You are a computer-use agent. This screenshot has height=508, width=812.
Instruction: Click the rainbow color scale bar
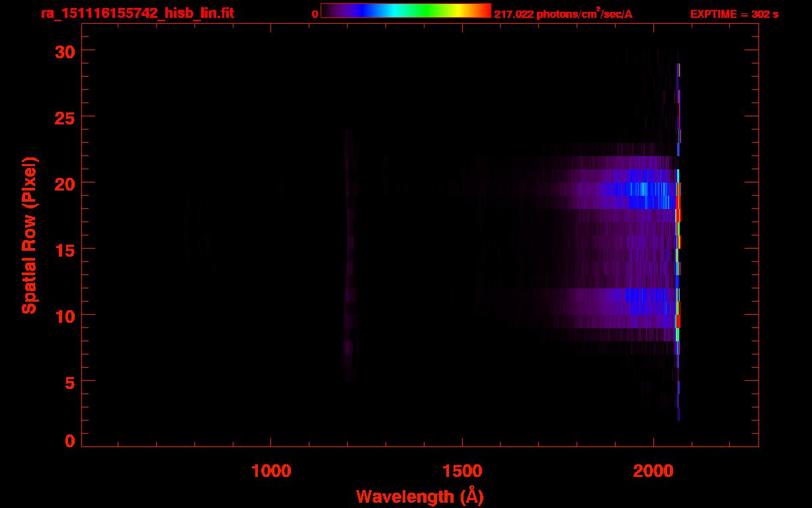pos(406,11)
